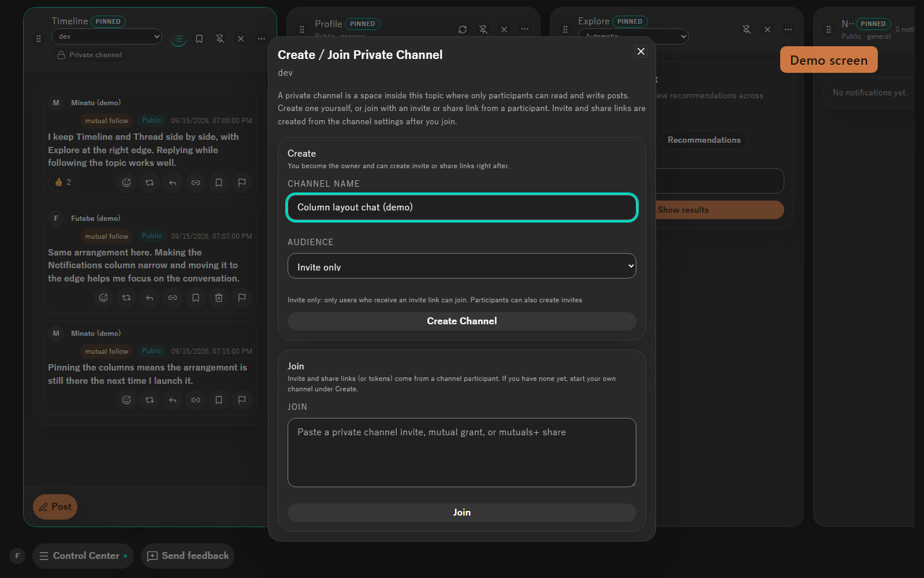Screen dimensions: 924x578
Task: Flag Futaba's post
Action: [x=242, y=298]
